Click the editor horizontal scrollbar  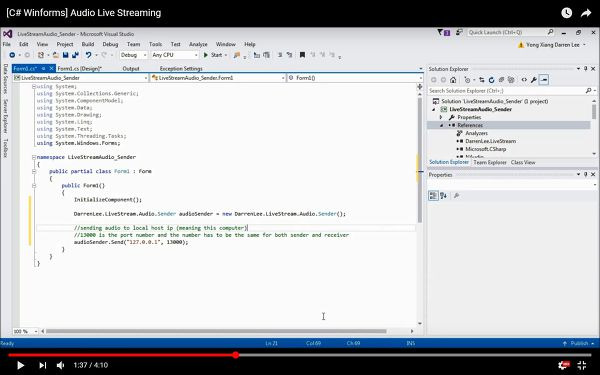tap(216, 331)
